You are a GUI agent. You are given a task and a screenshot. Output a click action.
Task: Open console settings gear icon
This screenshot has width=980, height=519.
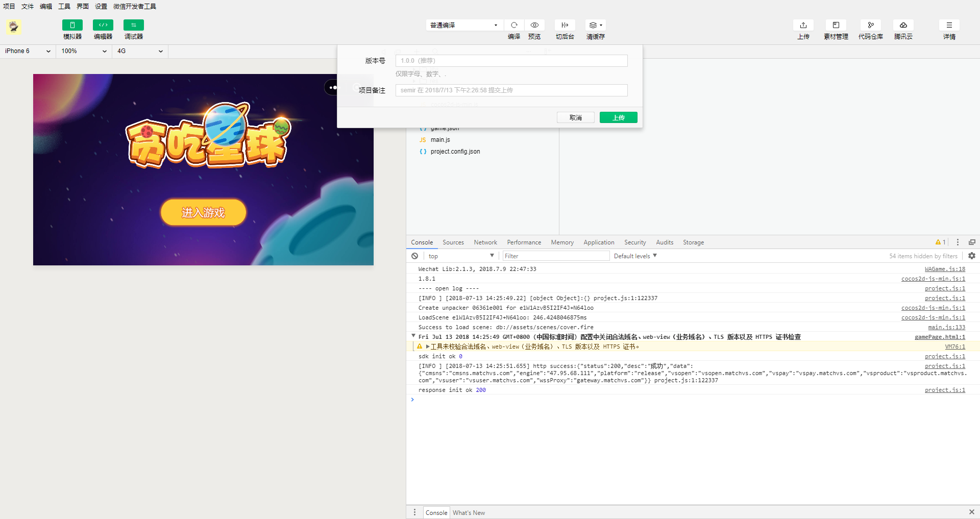click(x=972, y=256)
